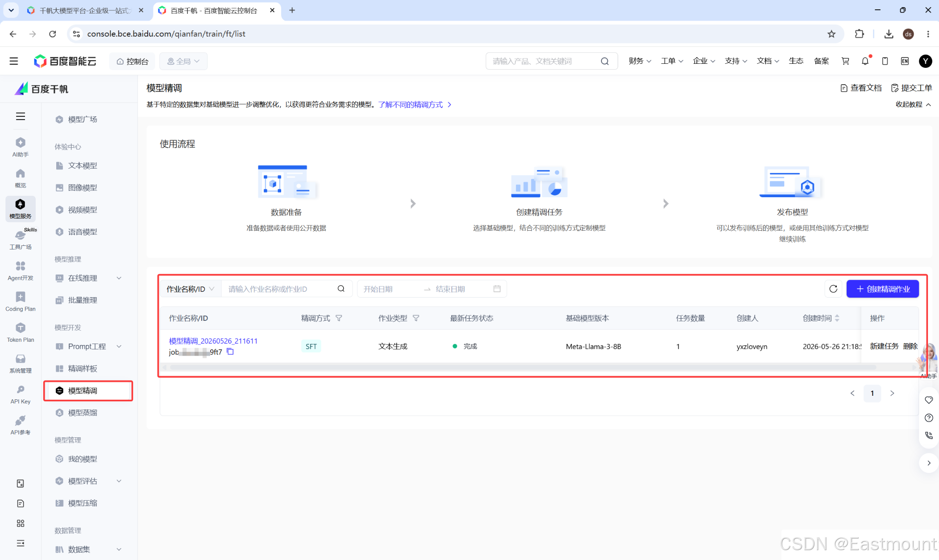Open Agent开发 in the left rail

(20, 271)
